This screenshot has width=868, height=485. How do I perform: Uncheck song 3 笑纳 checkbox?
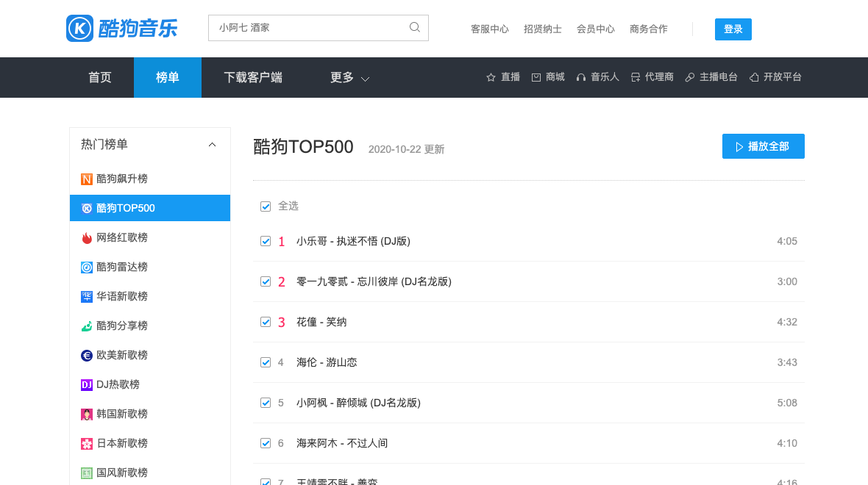266,322
